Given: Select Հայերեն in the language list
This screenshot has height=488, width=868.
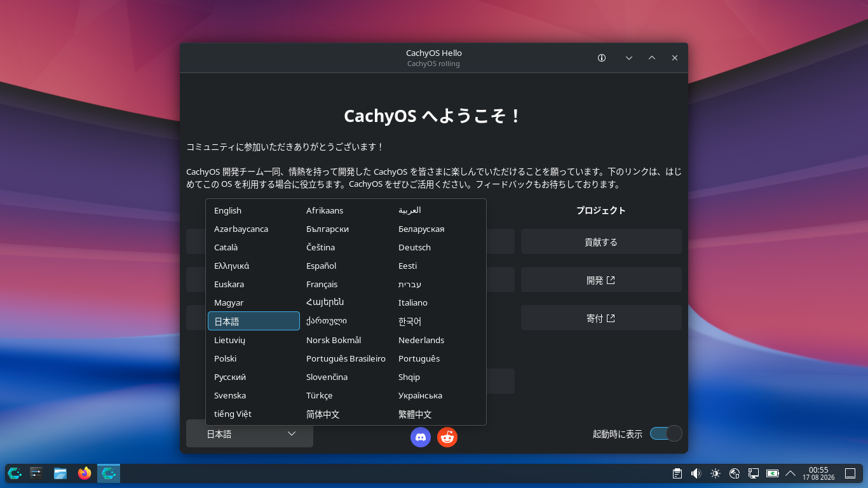Looking at the screenshot, I should pos(346,302).
